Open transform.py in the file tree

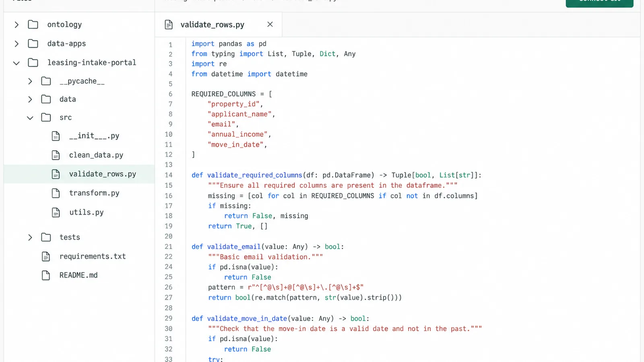[94, 193]
